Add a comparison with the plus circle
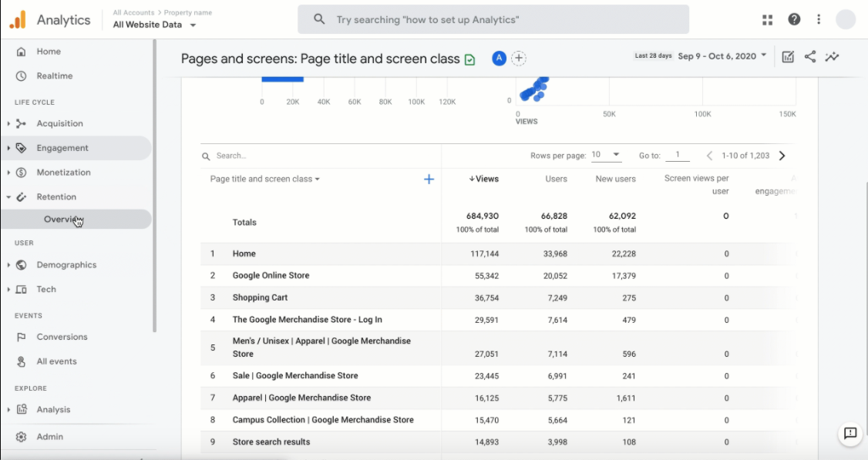Viewport: 868px width, 460px height. [x=519, y=58]
